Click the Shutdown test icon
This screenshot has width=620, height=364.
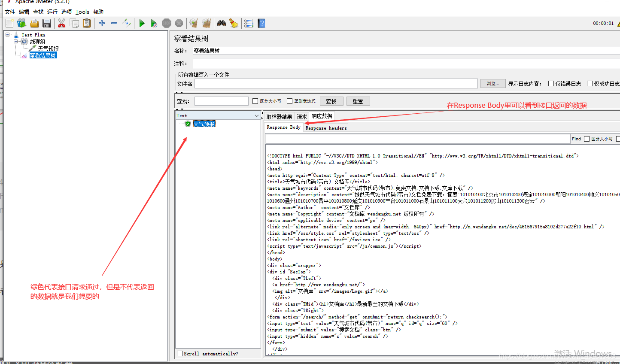click(179, 23)
